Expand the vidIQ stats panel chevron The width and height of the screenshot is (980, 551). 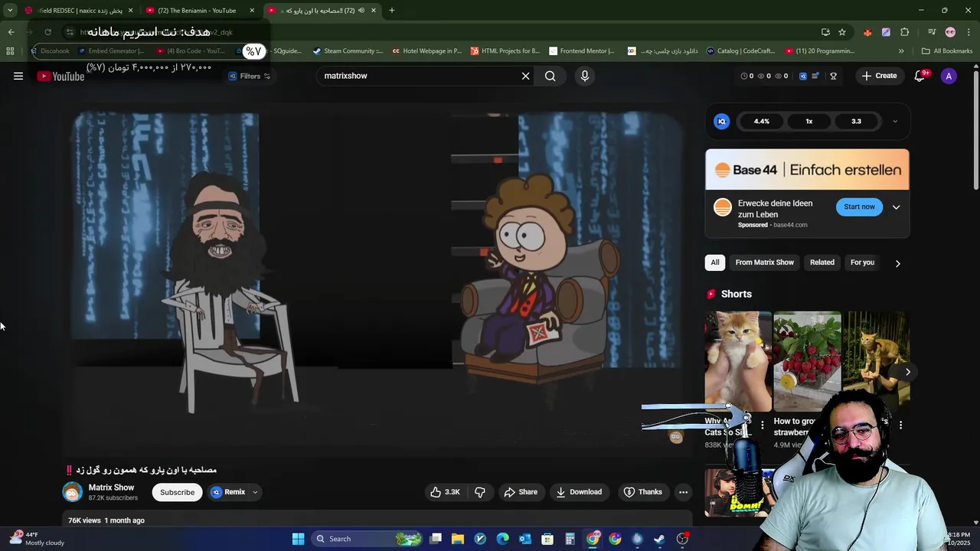895,121
